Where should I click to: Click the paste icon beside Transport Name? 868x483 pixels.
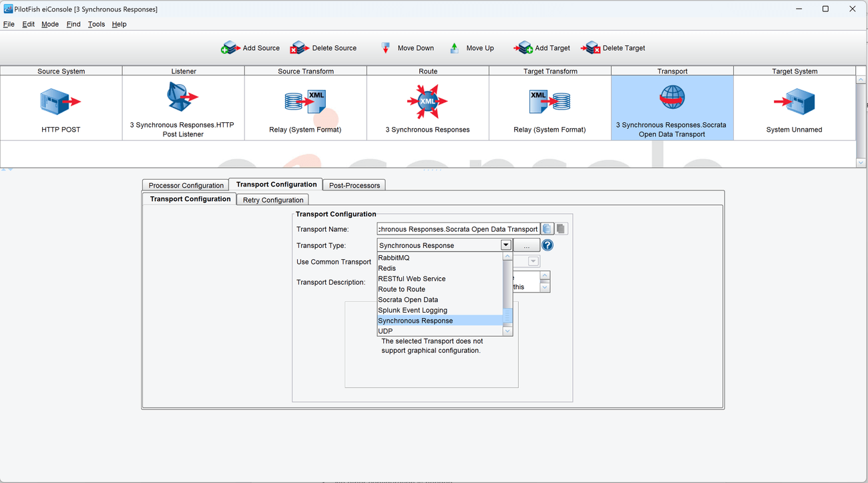point(561,228)
